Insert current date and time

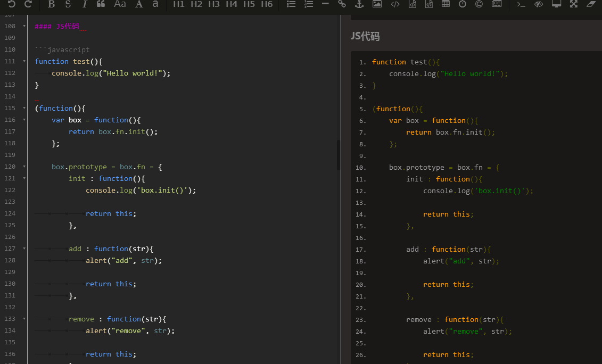(x=462, y=4)
